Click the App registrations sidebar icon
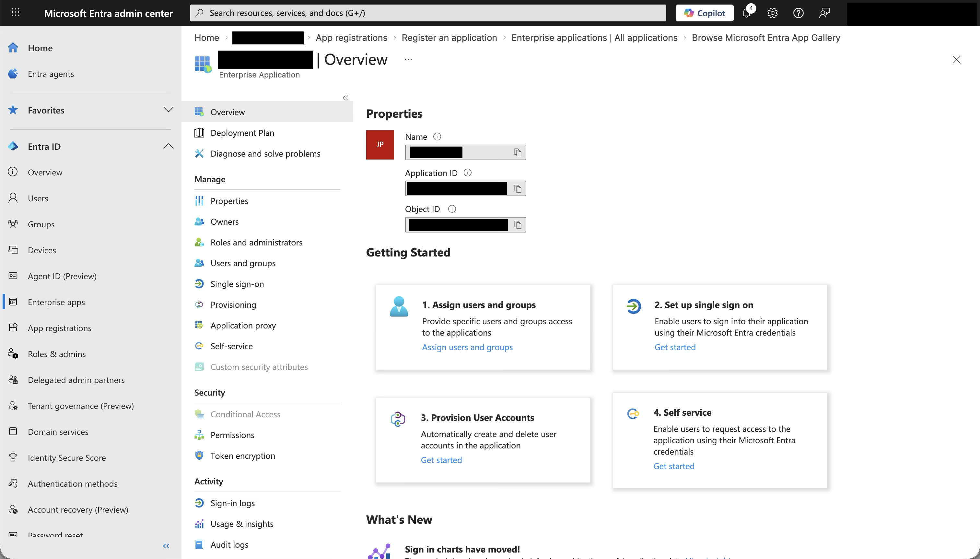This screenshot has height=559, width=980. pos(13,327)
